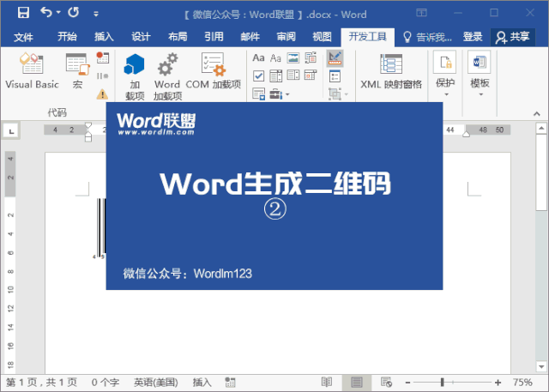Click the right indent marker on ruler
Screen dimensions: 549x392
click(466, 135)
